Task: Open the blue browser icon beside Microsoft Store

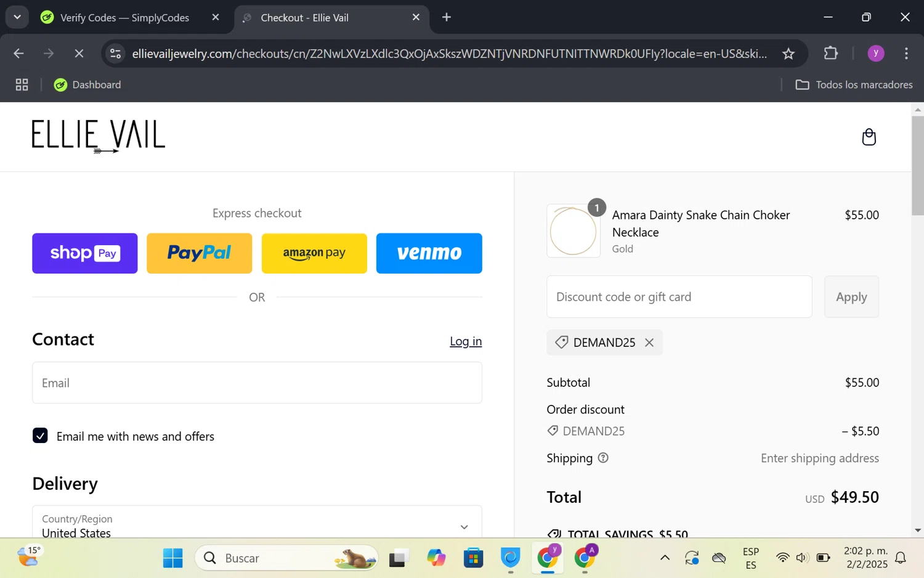Action: [x=510, y=558]
